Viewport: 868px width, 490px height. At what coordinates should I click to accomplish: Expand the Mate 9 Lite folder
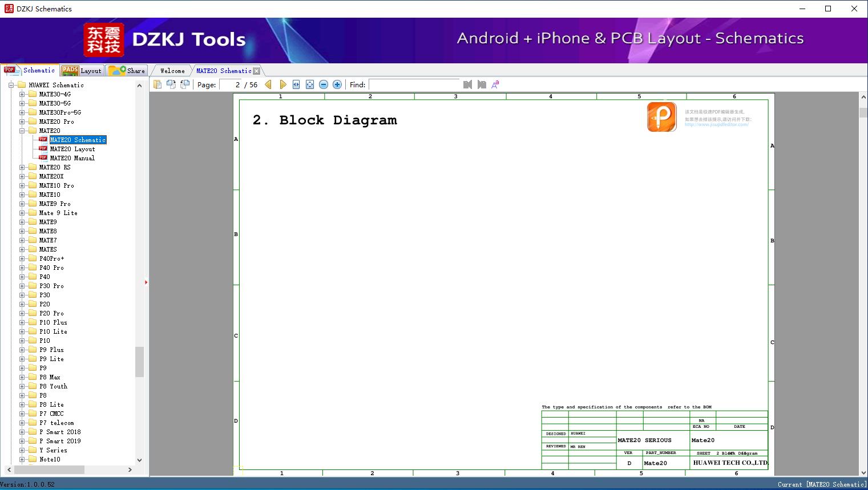(22, 213)
